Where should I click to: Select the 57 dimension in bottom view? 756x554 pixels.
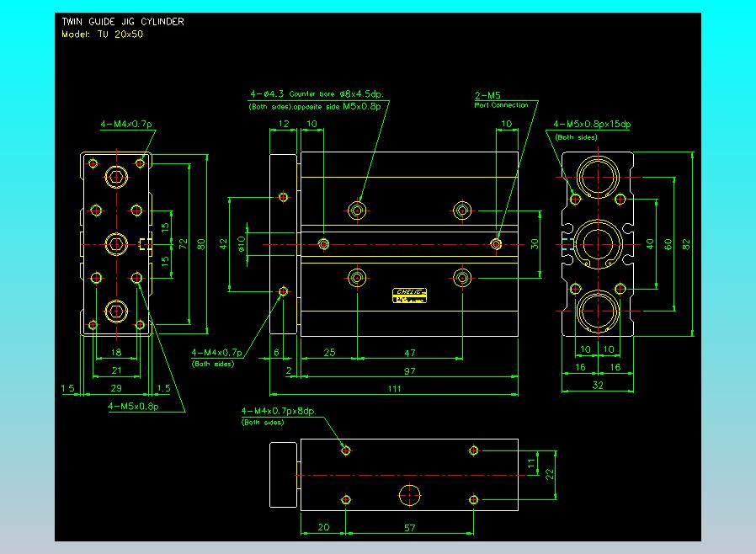click(410, 527)
